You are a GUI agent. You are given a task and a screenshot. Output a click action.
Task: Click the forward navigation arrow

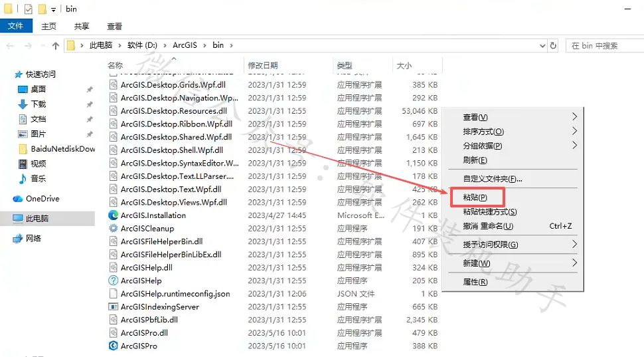tap(28, 46)
